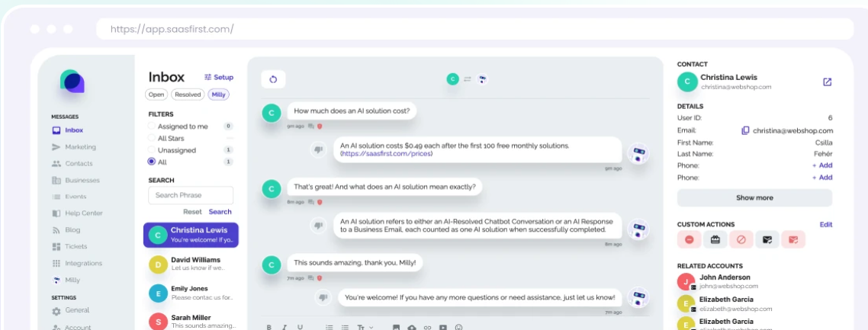Click the dark mail-check custom action
868x330 pixels.
(767, 239)
